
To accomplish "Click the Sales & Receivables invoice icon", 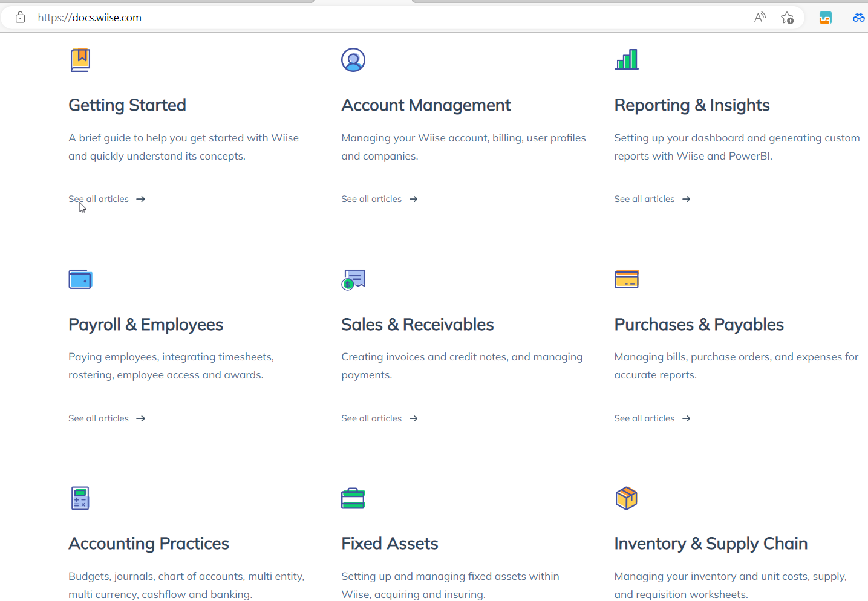I will [353, 280].
